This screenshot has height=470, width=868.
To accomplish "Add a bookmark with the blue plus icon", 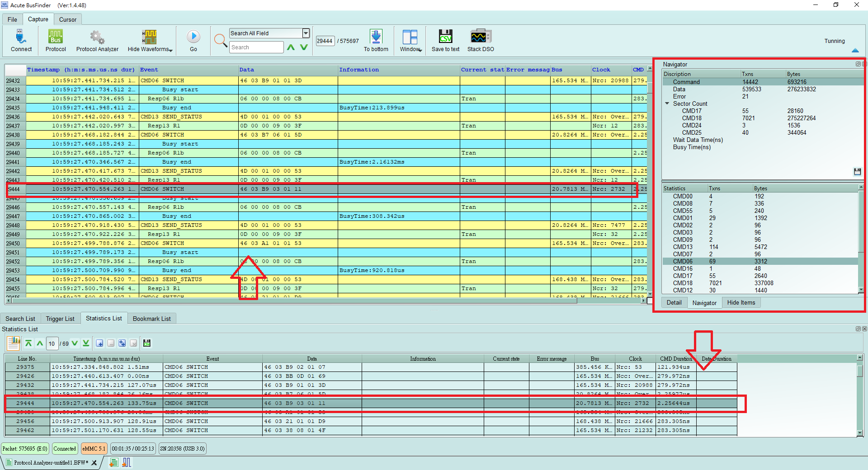I will (x=99, y=343).
